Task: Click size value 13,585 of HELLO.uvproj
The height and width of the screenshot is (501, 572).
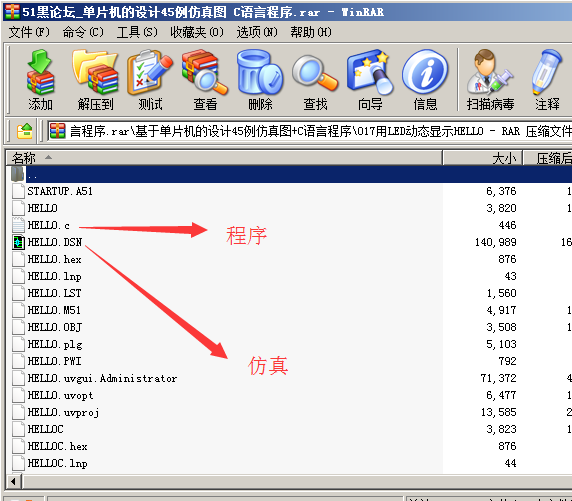Action: [x=499, y=412]
